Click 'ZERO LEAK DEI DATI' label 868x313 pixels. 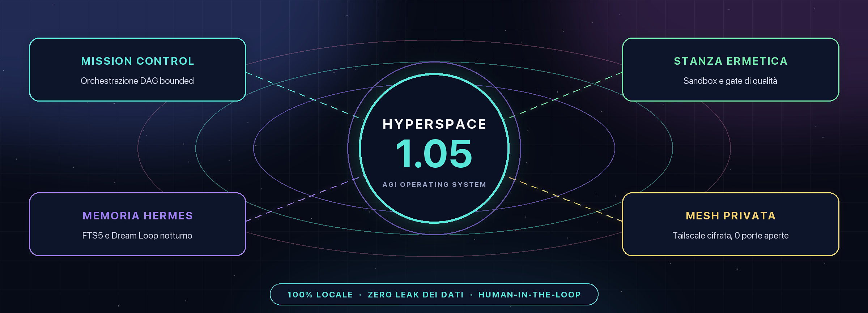[416, 295]
